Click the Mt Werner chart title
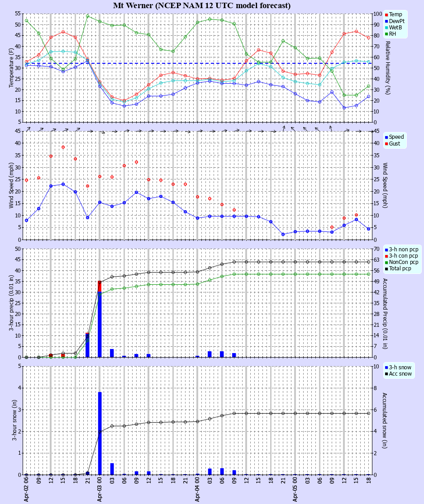424x504 pixels. [202, 6]
